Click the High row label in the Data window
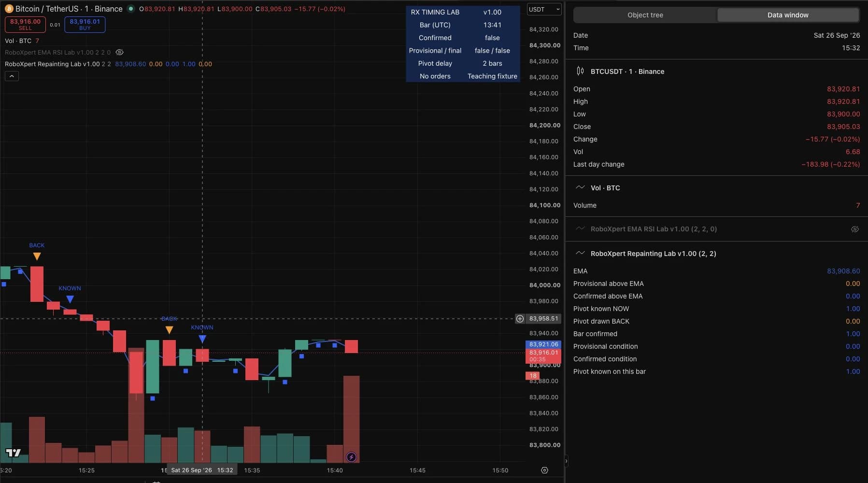The image size is (868, 483). click(581, 101)
